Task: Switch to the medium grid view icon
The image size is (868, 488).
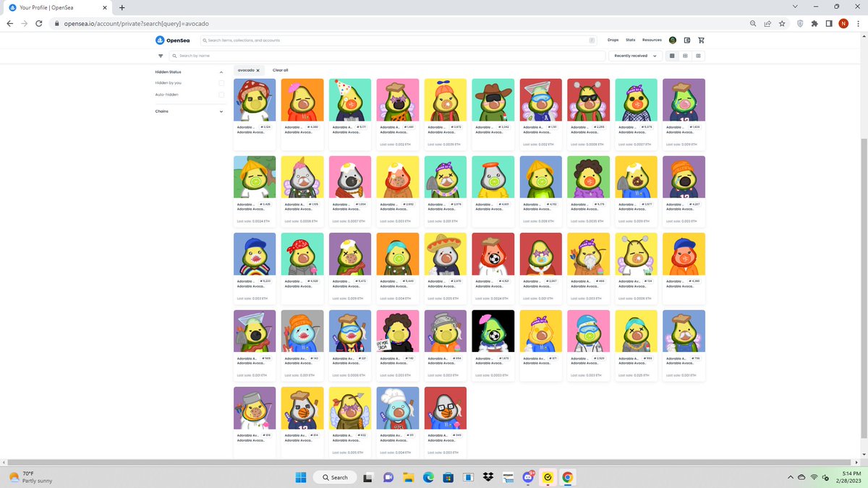Action: [x=685, y=56]
